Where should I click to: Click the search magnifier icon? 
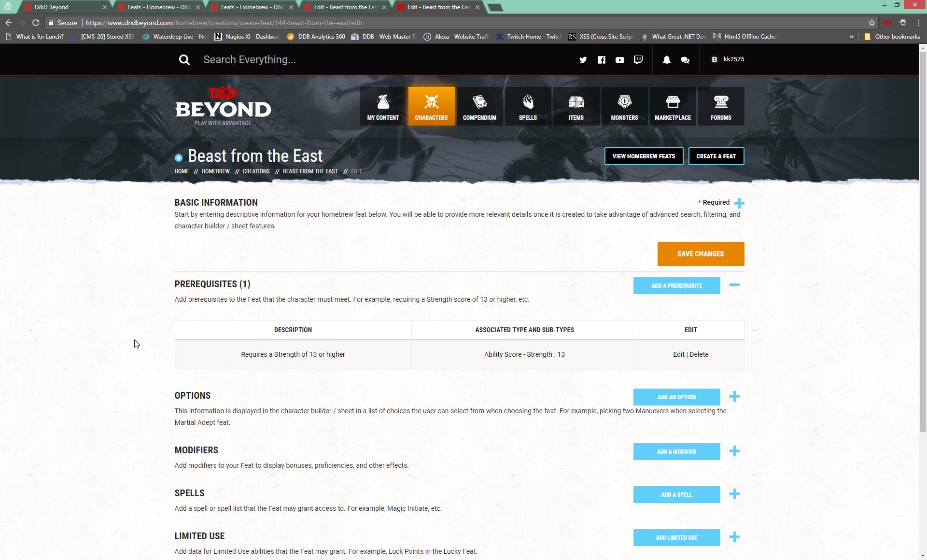tap(184, 60)
